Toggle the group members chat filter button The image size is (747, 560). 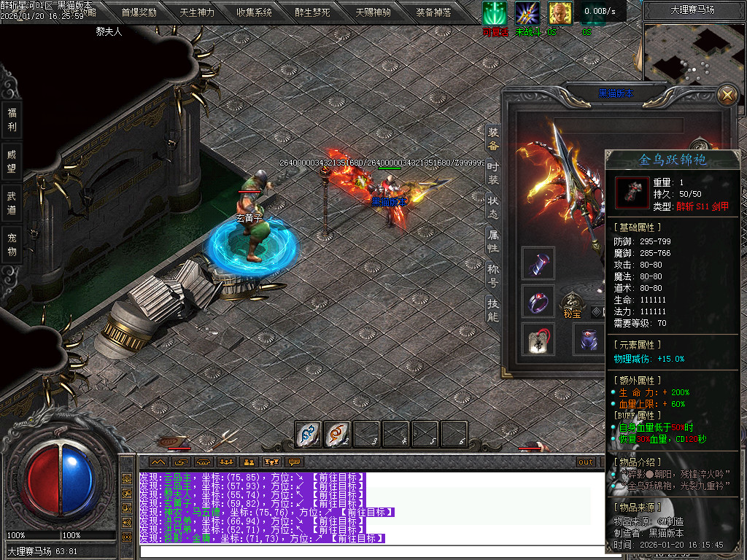click(226, 462)
